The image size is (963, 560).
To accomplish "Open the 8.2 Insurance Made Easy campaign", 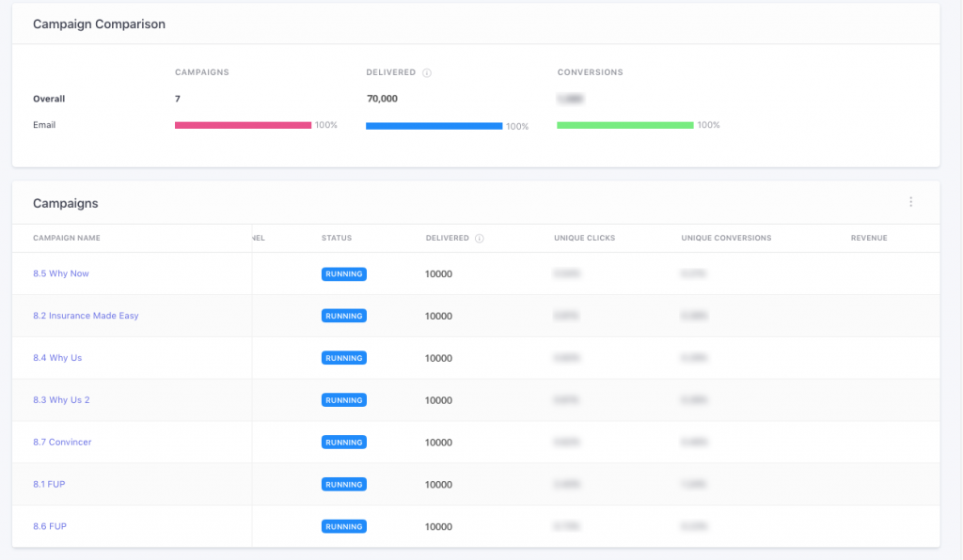I will coord(86,316).
